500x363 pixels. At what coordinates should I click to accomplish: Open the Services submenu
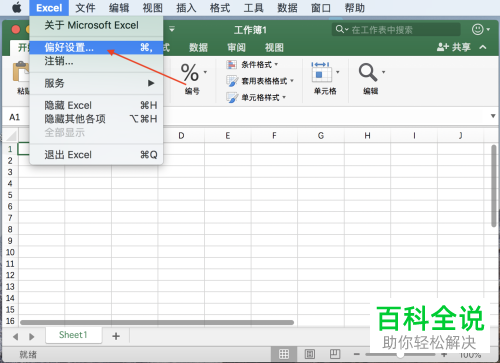click(x=96, y=83)
